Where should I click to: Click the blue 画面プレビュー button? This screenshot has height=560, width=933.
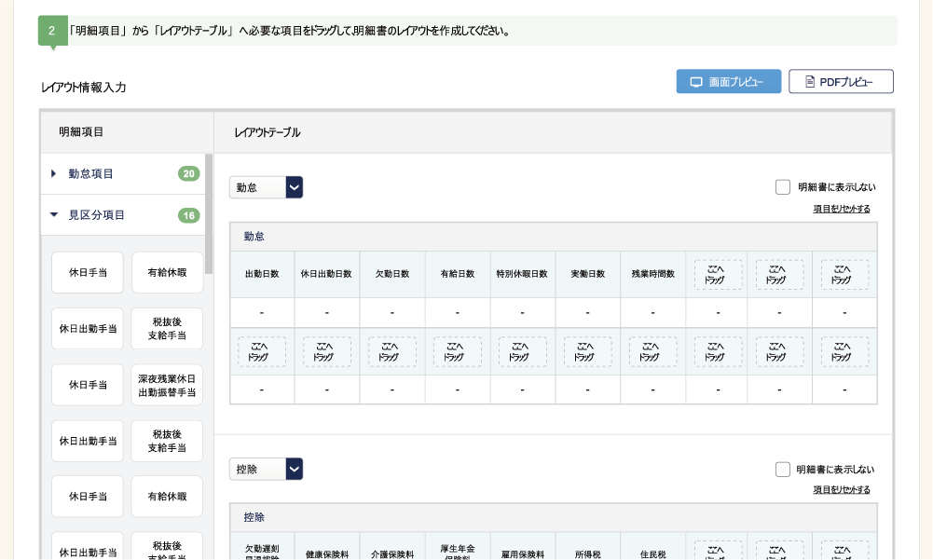728,81
